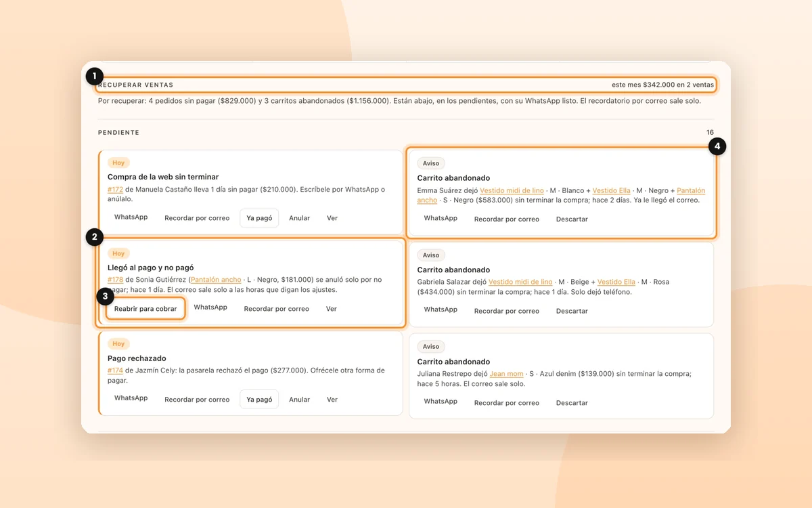
Task: Click Carrito abandonado title of Juliana Restrepo's card
Action: tap(453, 362)
